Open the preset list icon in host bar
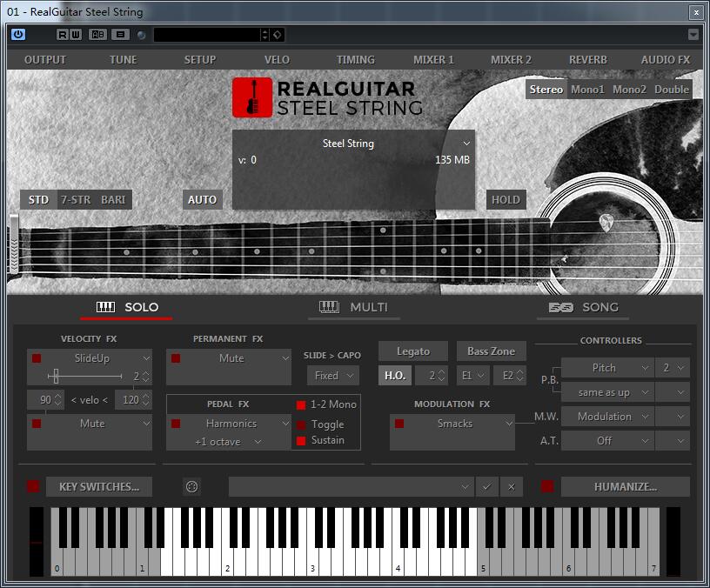The height and width of the screenshot is (588, 710). [x=120, y=35]
